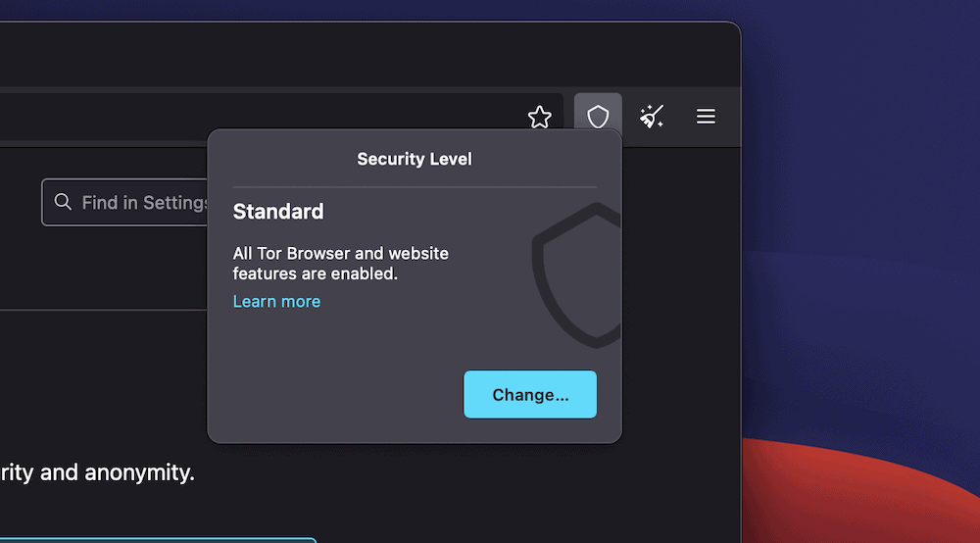
Task: Click the blue desktop wallpaper area
Action: pyautogui.click(x=862, y=245)
